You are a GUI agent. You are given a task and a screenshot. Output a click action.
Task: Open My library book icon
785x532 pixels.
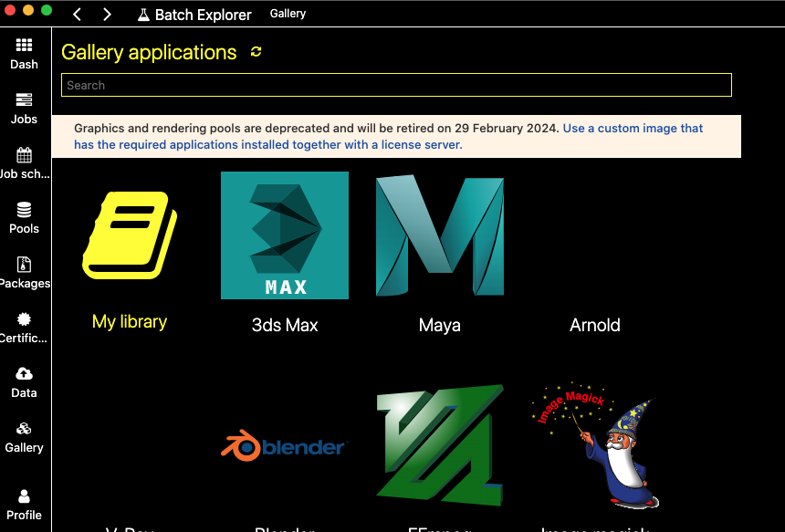point(130,235)
